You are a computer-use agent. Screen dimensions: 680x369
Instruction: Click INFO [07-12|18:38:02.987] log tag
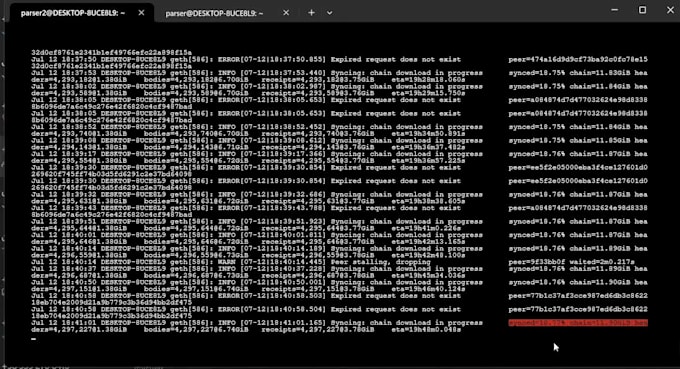(x=271, y=86)
